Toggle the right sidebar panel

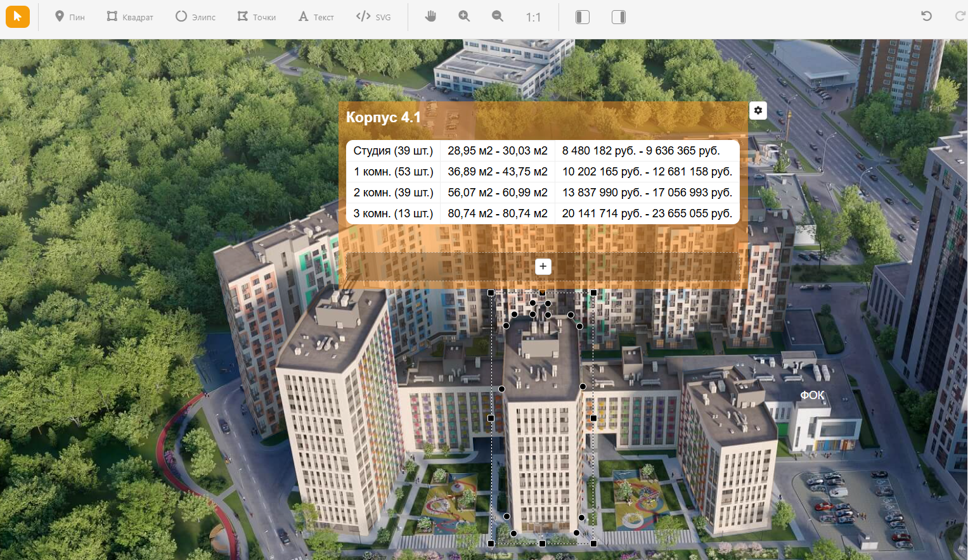619,17
